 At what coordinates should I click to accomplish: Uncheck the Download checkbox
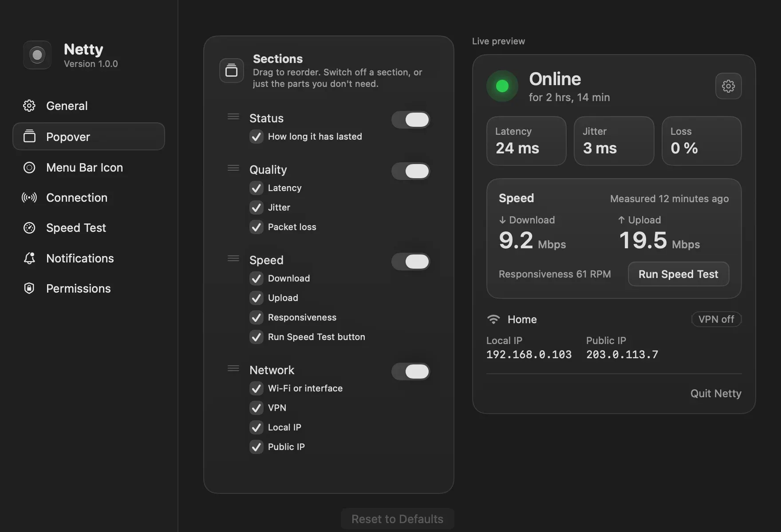[256, 278]
